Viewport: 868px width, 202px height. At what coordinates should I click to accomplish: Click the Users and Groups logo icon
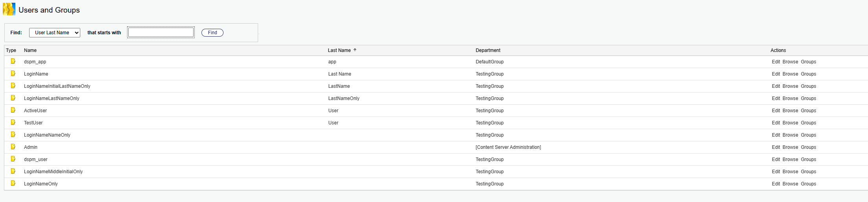pyautogui.click(x=9, y=9)
